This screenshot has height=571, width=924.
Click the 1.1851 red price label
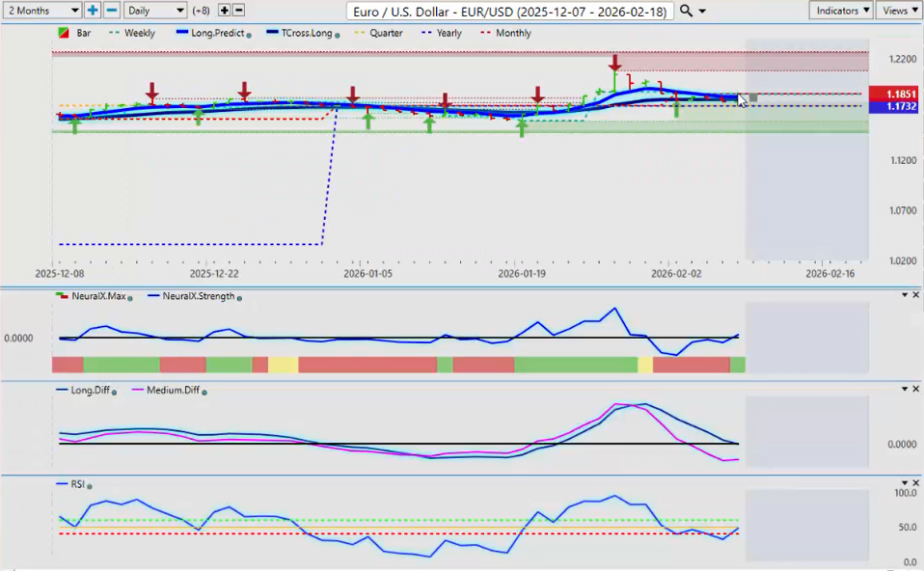896,94
